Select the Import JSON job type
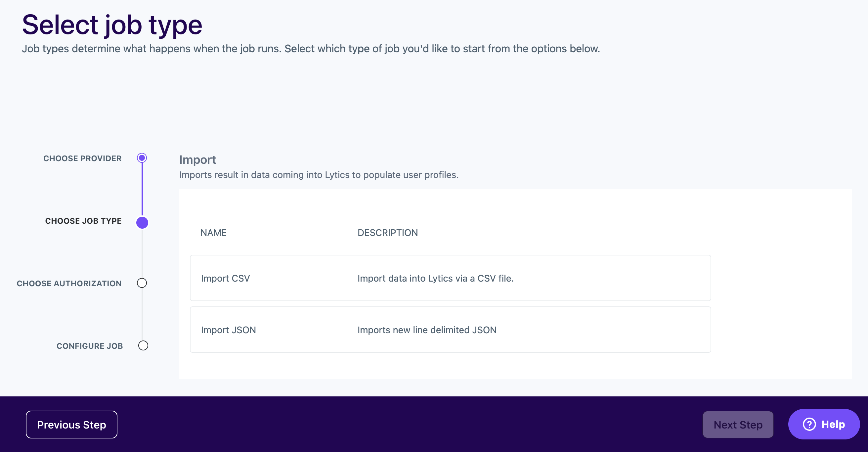Image resolution: width=868 pixels, height=452 pixels. click(x=229, y=330)
